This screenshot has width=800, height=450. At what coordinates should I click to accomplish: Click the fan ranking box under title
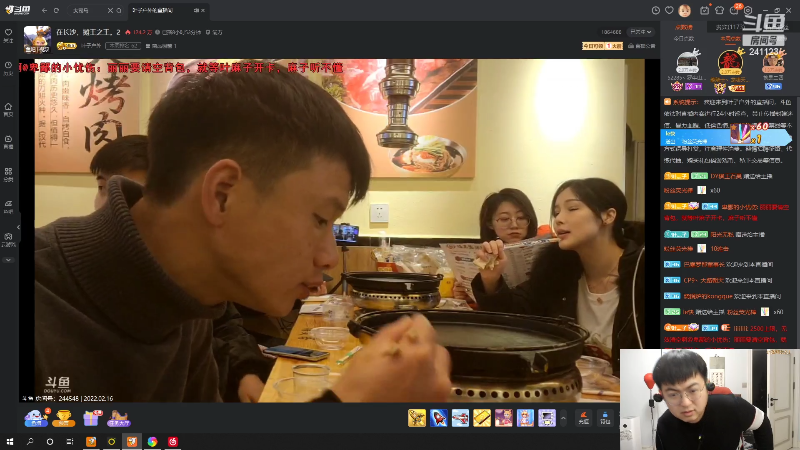coord(123,46)
